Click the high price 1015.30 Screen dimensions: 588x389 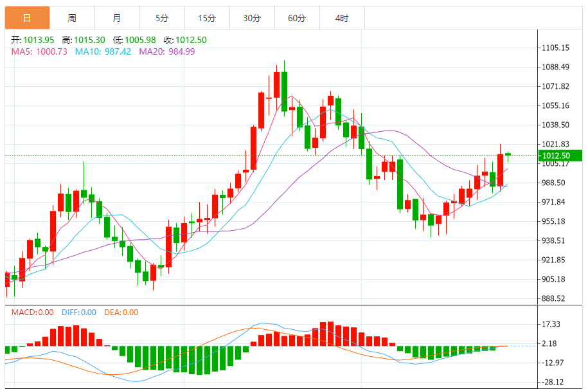click(x=89, y=40)
